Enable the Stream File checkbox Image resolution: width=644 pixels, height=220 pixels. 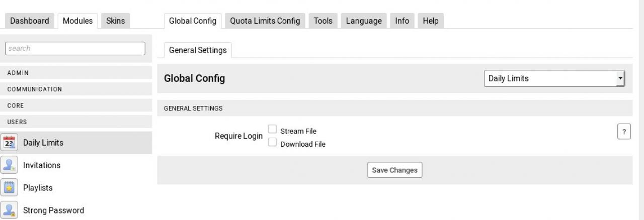pyautogui.click(x=272, y=130)
